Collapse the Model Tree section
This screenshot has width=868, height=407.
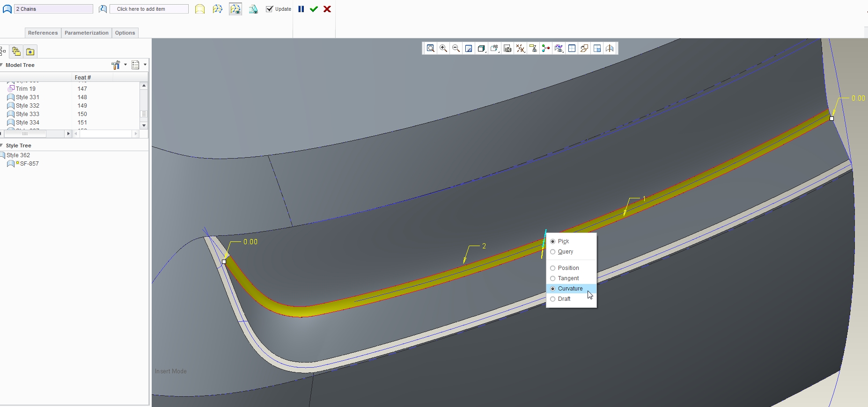tap(2, 65)
